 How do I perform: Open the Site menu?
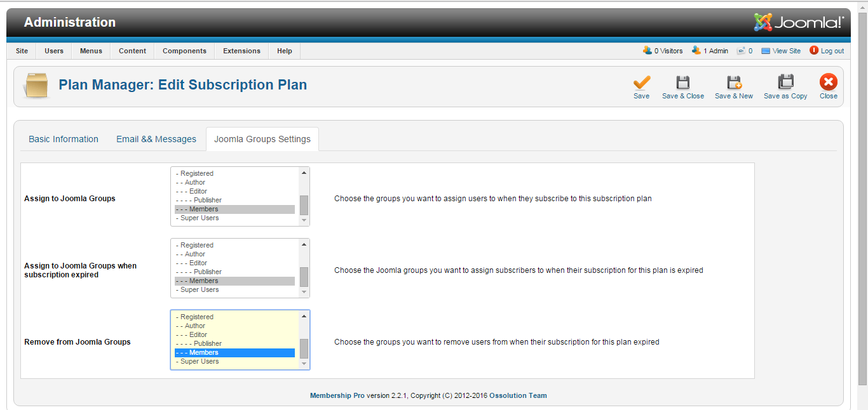22,51
